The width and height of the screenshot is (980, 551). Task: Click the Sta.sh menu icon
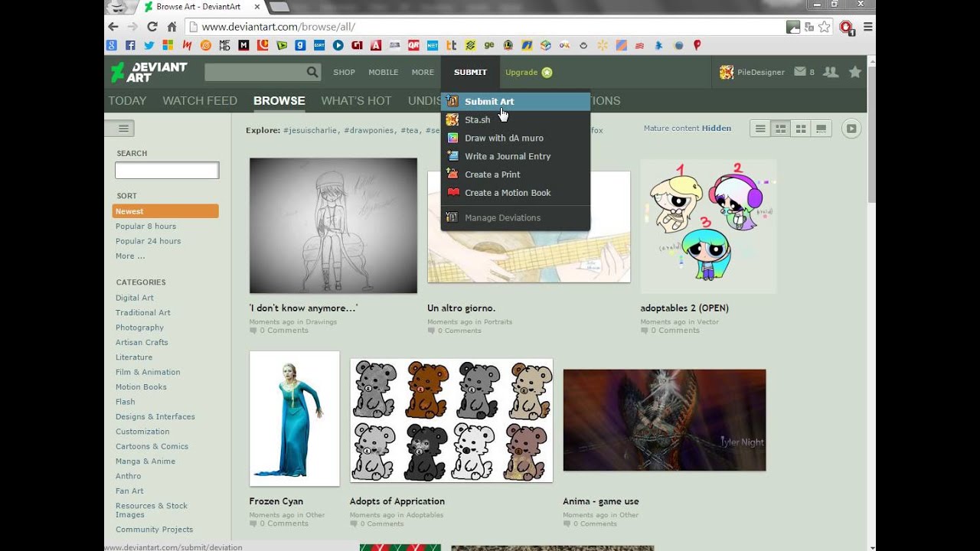(452, 119)
